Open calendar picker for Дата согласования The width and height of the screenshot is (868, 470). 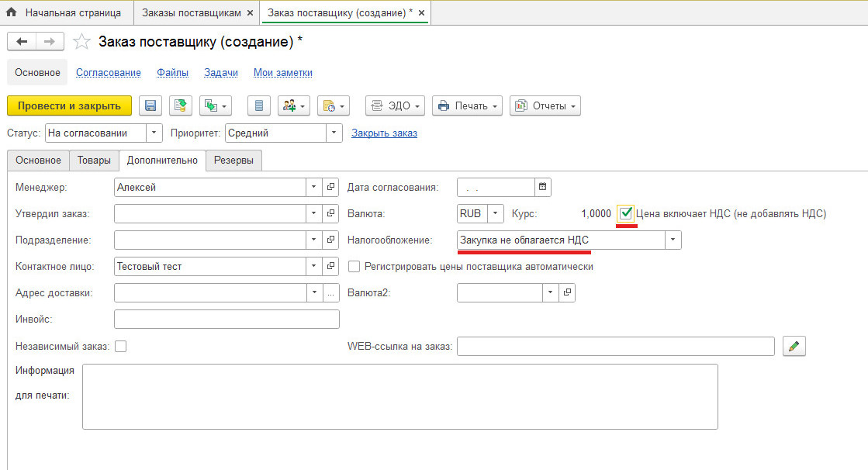coord(543,187)
